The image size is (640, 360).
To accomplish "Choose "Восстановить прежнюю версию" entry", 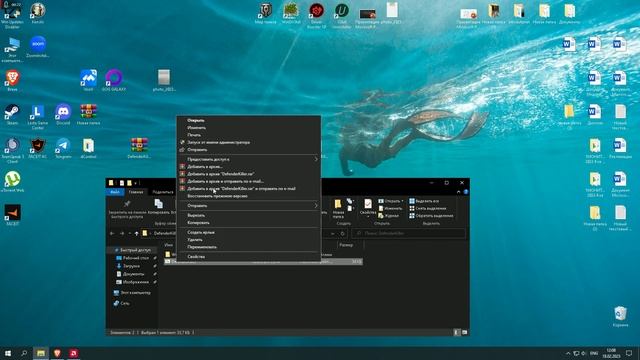I will (x=217, y=196).
